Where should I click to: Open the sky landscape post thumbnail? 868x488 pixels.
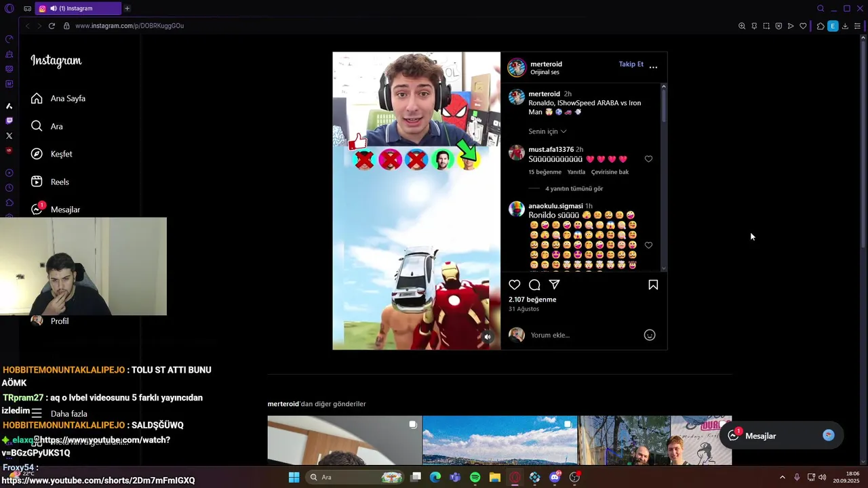coord(500,441)
